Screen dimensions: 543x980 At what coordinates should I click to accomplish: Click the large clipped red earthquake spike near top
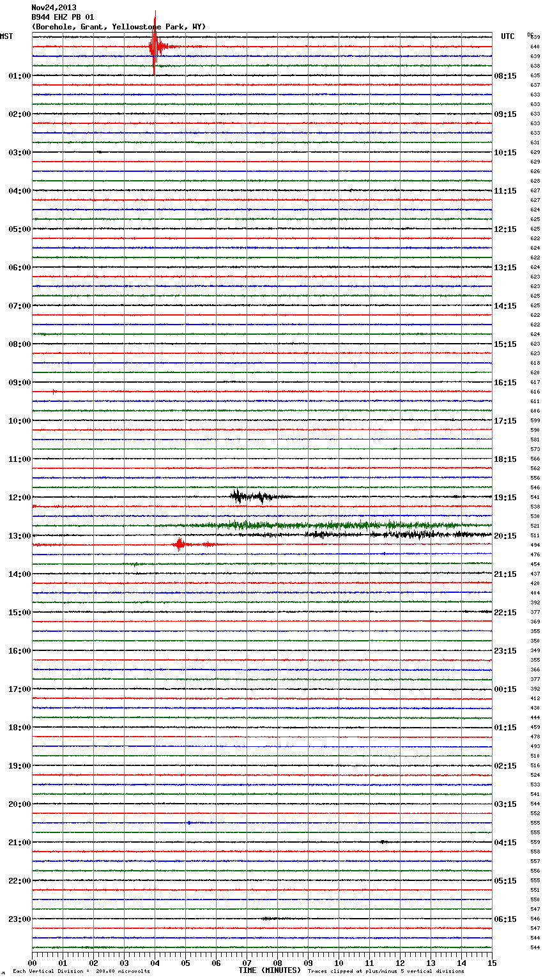pos(155,45)
